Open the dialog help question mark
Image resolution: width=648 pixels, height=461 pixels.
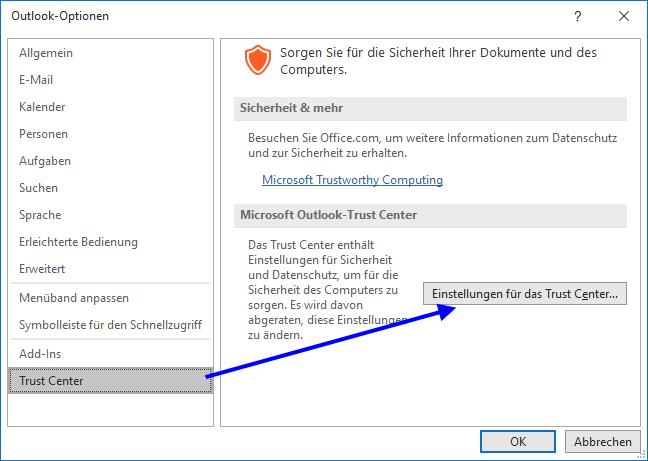click(x=578, y=17)
